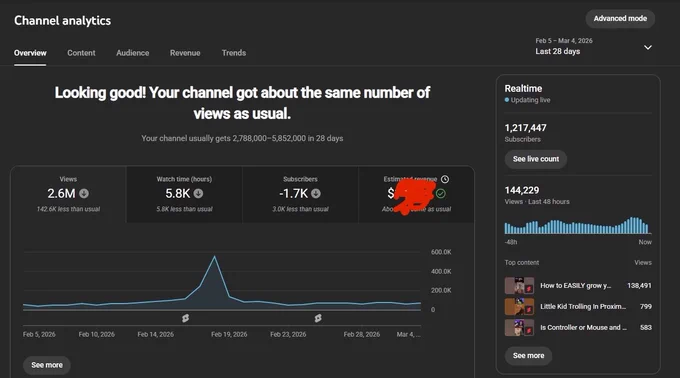Click the Shorts marker below the Feb 14–19 chart area

pos(186,318)
